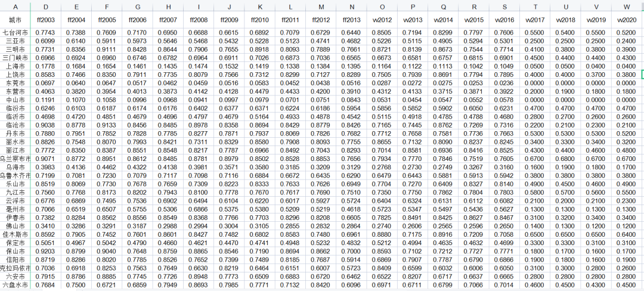Click 东莞市 w2012 value 0.0287

[382, 83]
